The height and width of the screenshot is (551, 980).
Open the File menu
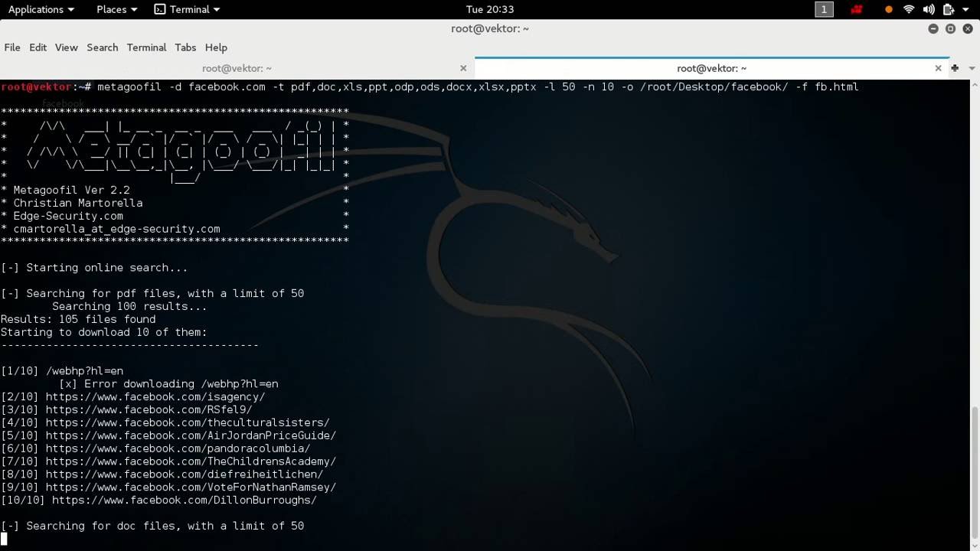(x=12, y=47)
